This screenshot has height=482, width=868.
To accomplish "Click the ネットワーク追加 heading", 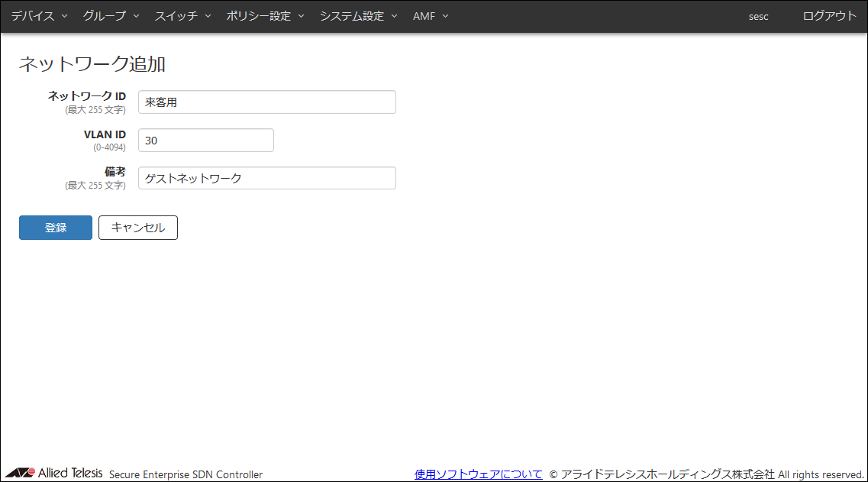I will click(92, 63).
